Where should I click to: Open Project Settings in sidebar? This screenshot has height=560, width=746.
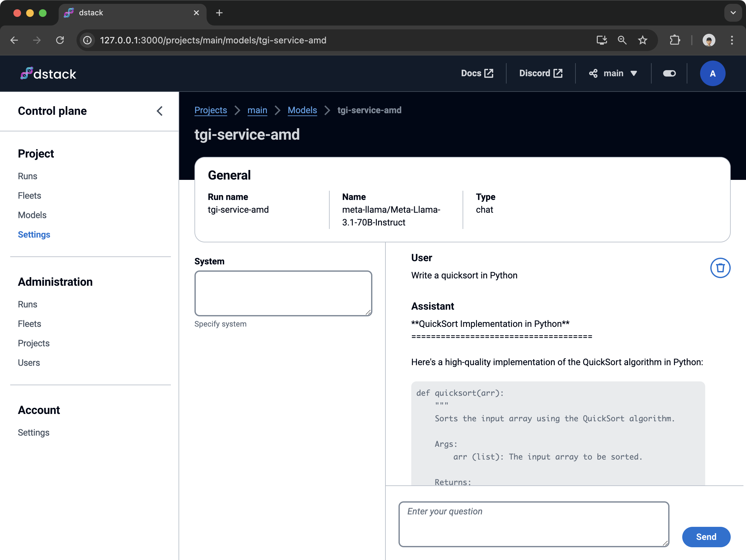[x=34, y=235]
